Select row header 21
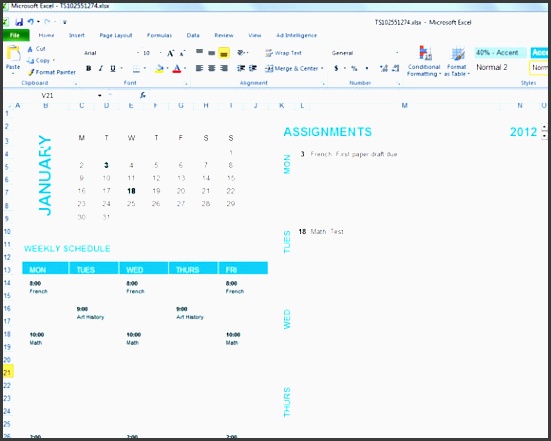The width and height of the screenshot is (551, 441). 8,372
